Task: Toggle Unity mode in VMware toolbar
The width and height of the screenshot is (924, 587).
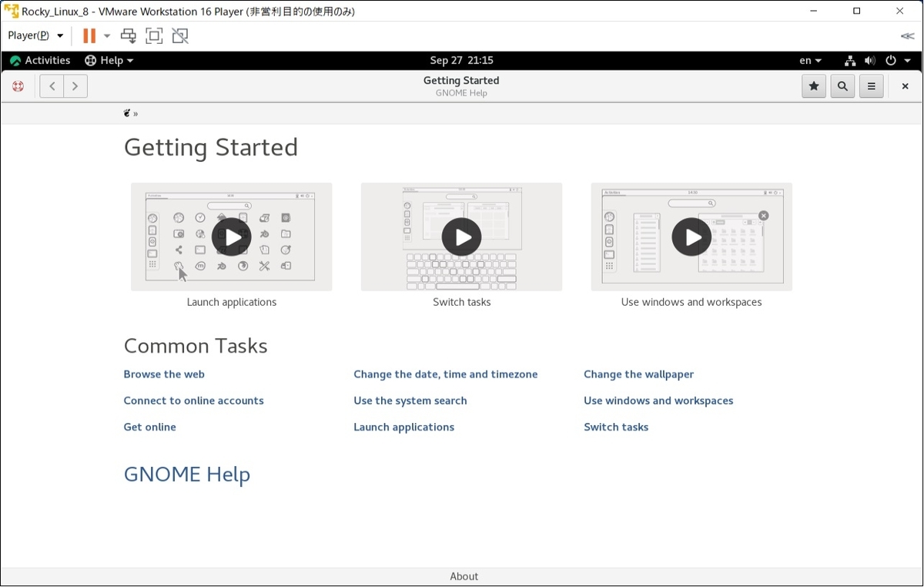Action: [x=179, y=35]
